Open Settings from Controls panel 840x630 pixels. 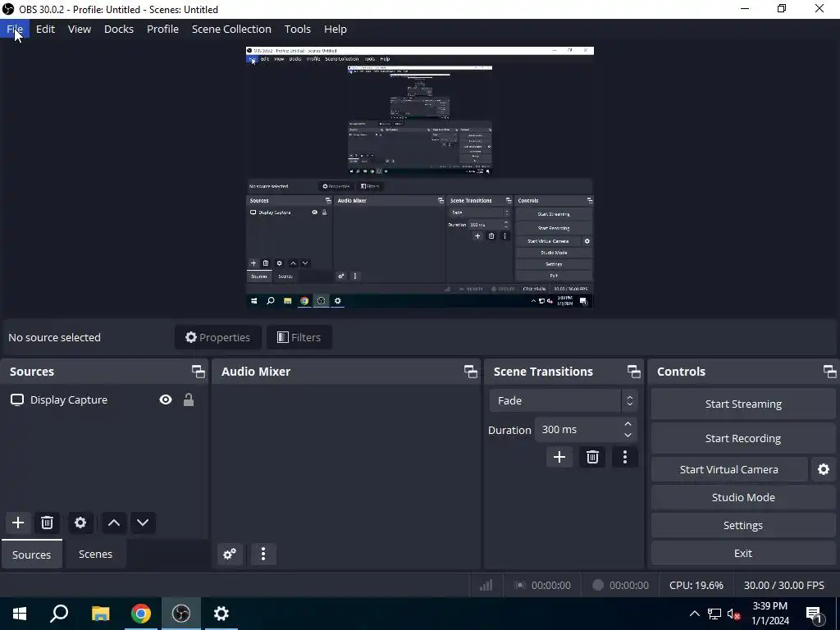pos(743,525)
